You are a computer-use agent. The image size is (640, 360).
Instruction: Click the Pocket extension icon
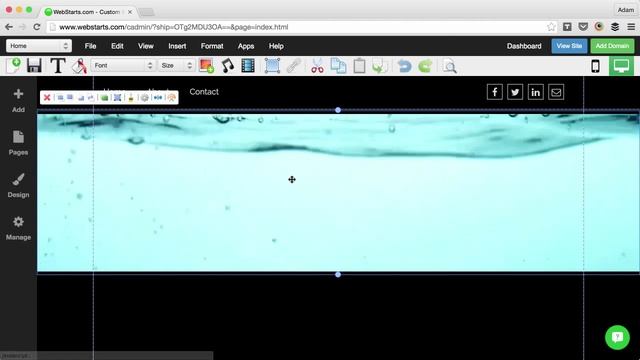pos(583,27)
